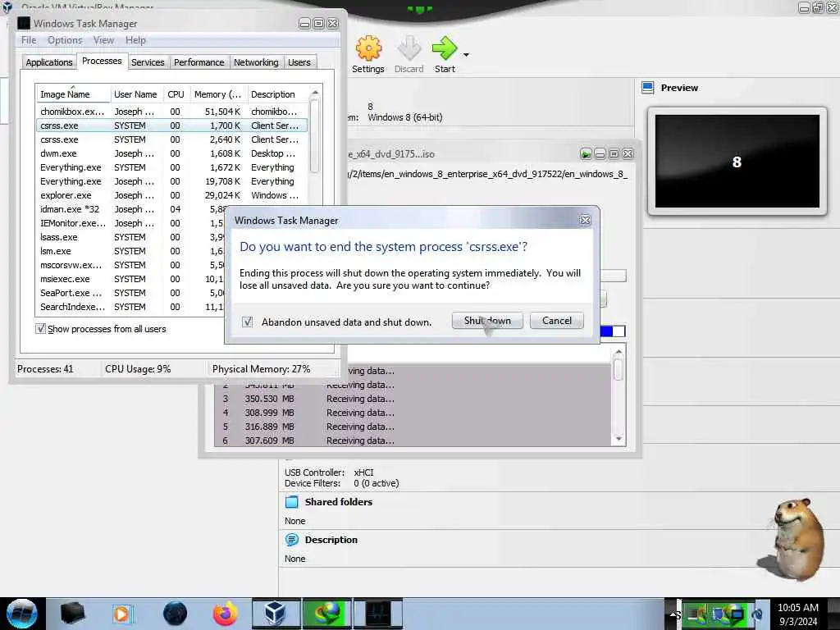Open the black folder taskbar icon
The width and height of the screenshot is (840, 630).
[x=72, y=614]
